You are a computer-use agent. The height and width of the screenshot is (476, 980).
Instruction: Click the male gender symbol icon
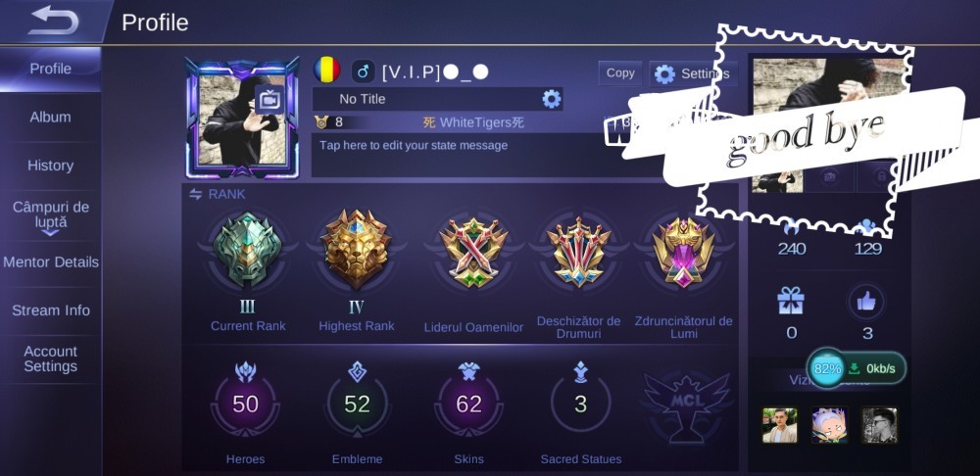364,71
